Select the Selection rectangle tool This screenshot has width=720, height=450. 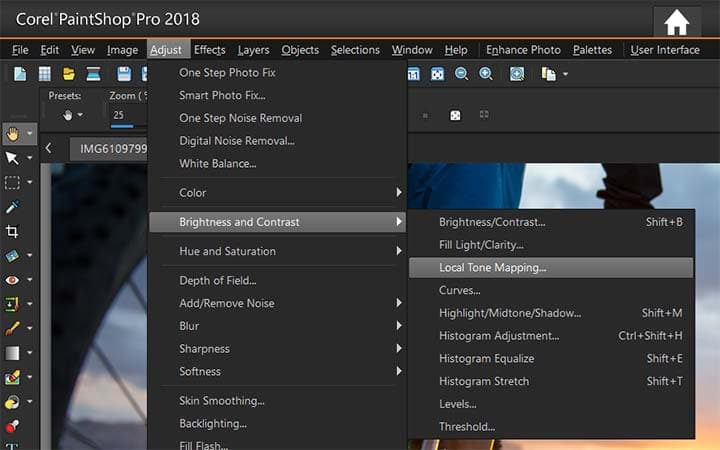point(12,183)
